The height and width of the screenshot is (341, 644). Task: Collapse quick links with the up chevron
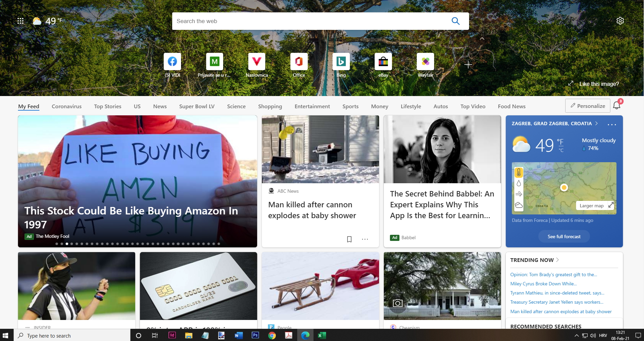pyautogui.click(x=482, y=39)
